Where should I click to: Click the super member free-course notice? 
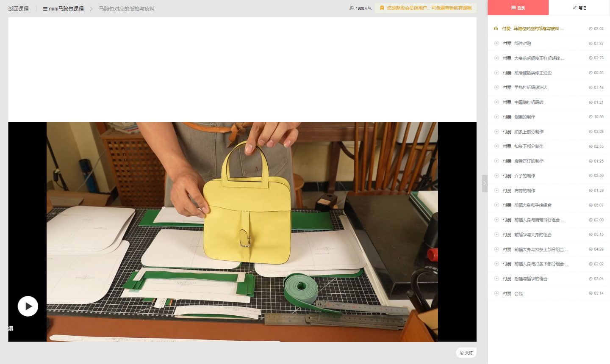pos(426,8)
